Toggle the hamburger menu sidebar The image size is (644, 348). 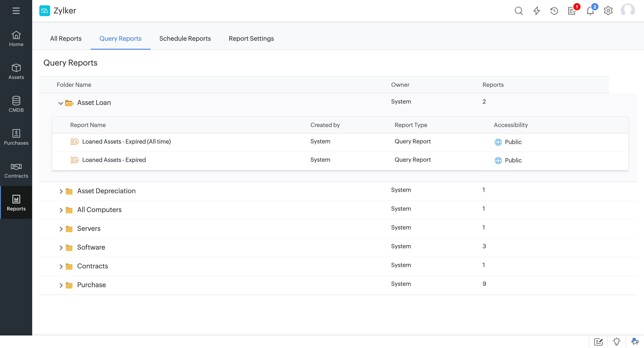point(16,11)
